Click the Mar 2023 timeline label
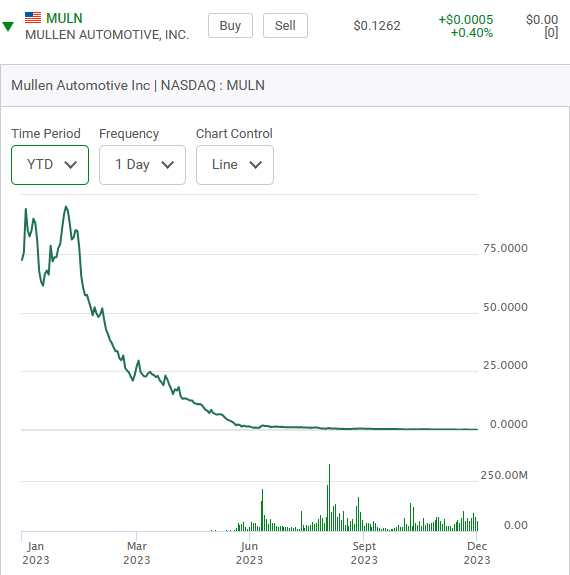Screen dimensions: 570x575 [x=137, y=553]
